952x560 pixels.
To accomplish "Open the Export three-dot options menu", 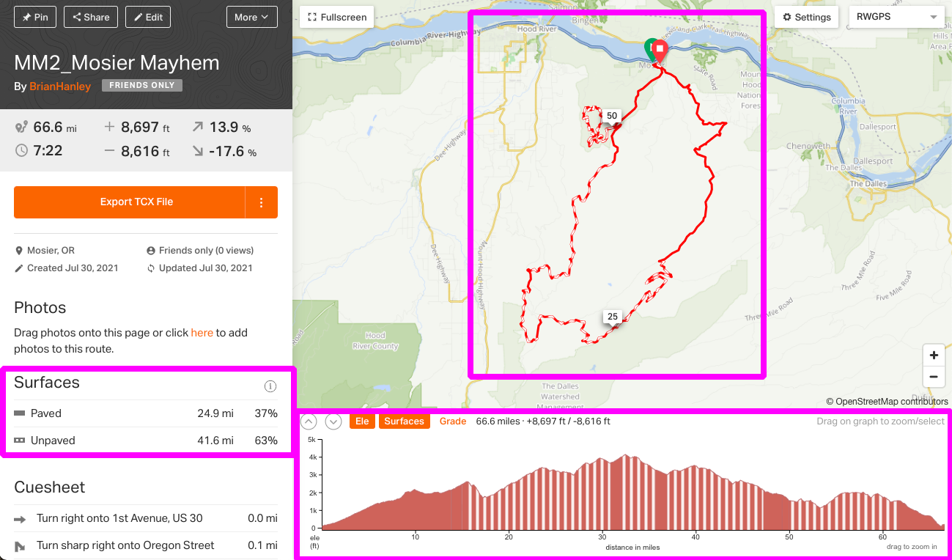I will pos(262,202).
